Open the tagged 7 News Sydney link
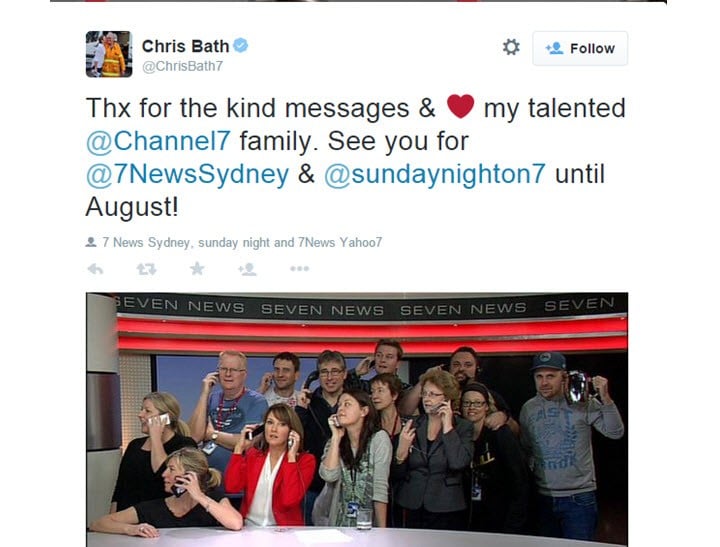Screen dimensions: 720x547 point(146,242)
